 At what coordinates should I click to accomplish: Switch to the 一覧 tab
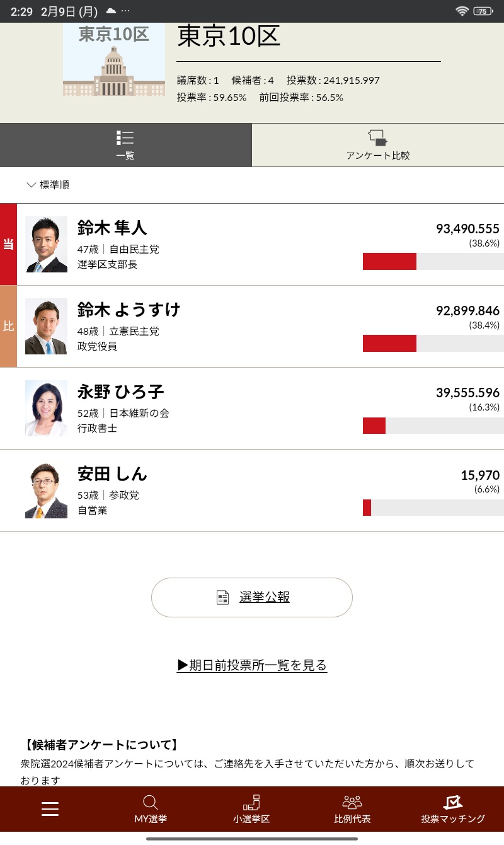pyautogui.click(x=125, y=145)
